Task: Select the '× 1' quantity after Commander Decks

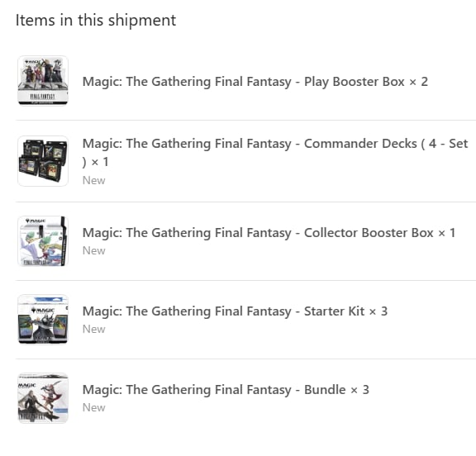Action: 100,162
